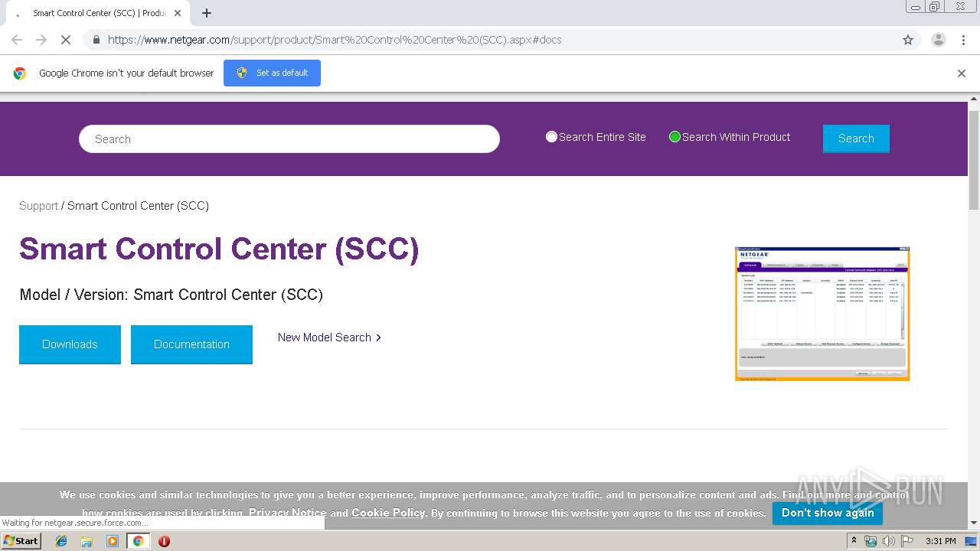
Task: Stop loading the page
Action: point(66,40)
